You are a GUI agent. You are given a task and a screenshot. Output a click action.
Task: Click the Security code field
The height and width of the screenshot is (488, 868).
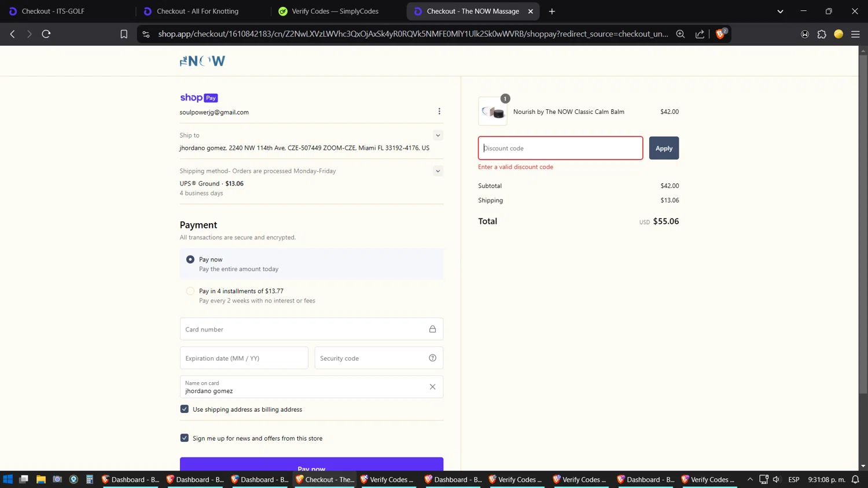coord(378,358)
